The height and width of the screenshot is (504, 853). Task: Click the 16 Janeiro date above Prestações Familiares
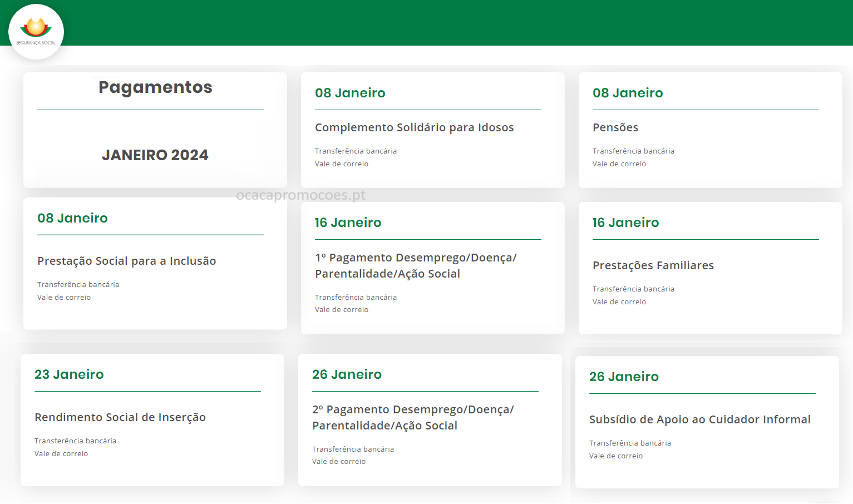[626, 223]
